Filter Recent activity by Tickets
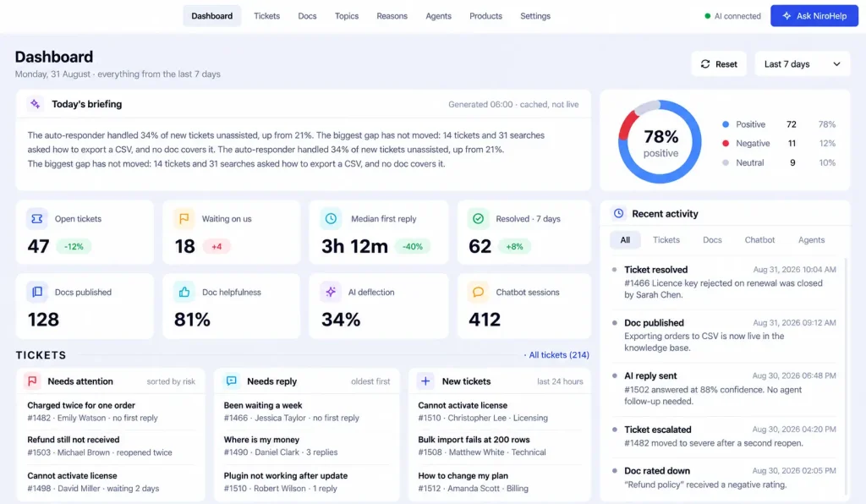Screen dimensions: 866x504 (666, 239)
